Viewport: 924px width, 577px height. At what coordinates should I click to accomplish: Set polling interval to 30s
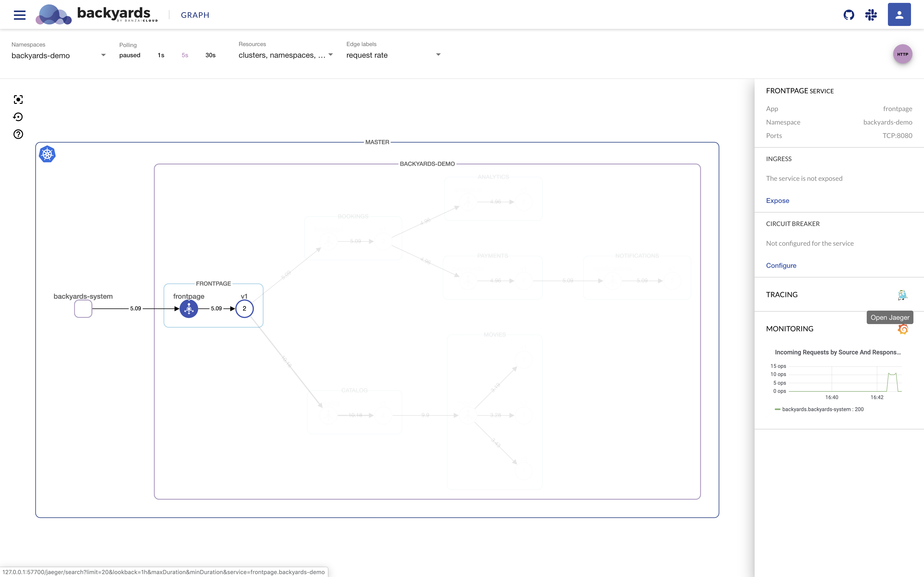pos(210,55)
